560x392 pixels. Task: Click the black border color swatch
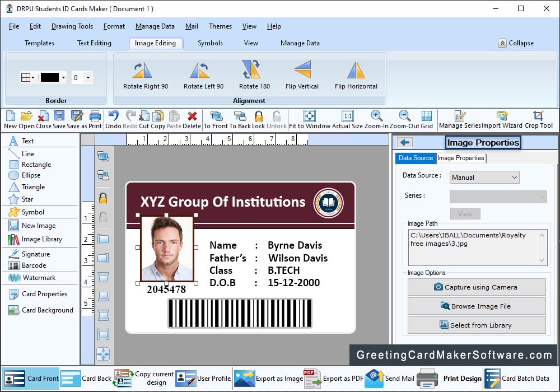pos(50,78)
